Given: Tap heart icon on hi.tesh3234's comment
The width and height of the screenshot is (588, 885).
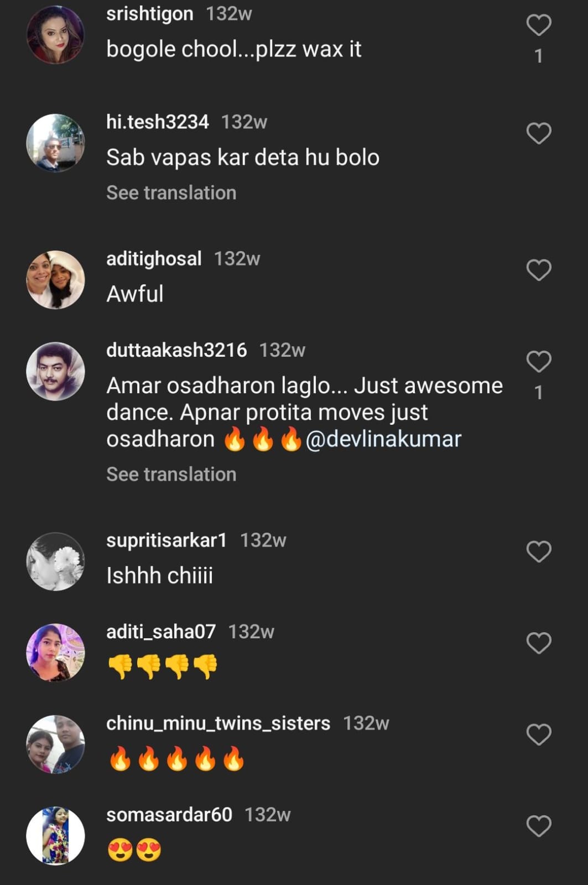Looking at the screenshot, I should tap(538, 134).
